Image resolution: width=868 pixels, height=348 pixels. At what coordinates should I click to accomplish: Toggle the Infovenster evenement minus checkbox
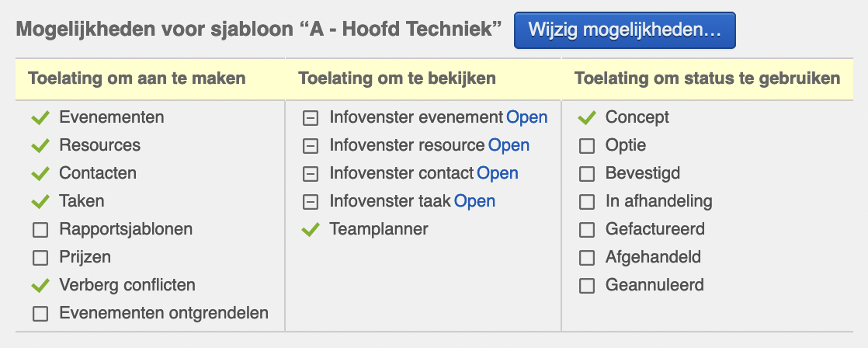tap(310, 118)
